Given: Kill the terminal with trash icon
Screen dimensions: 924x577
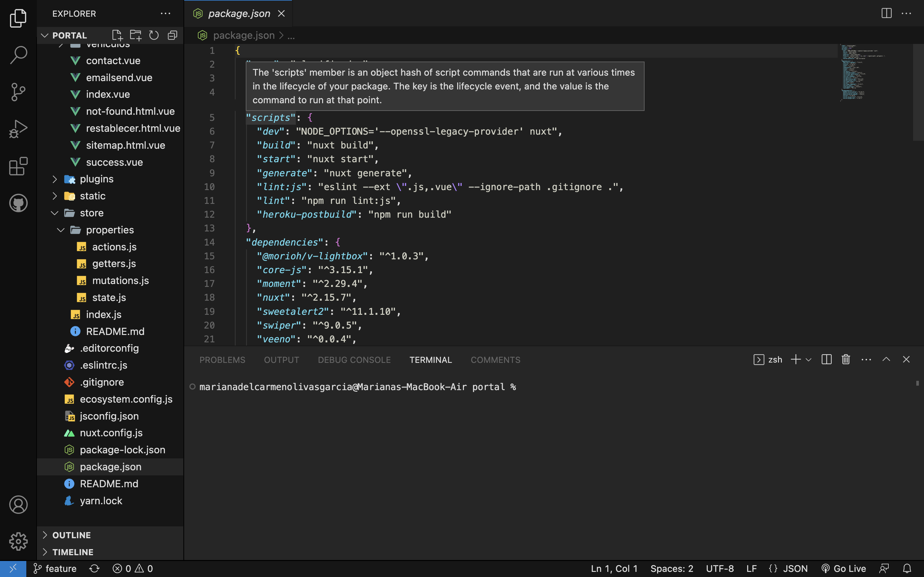Looking at the screenshot, I should [x=846, y=359].
